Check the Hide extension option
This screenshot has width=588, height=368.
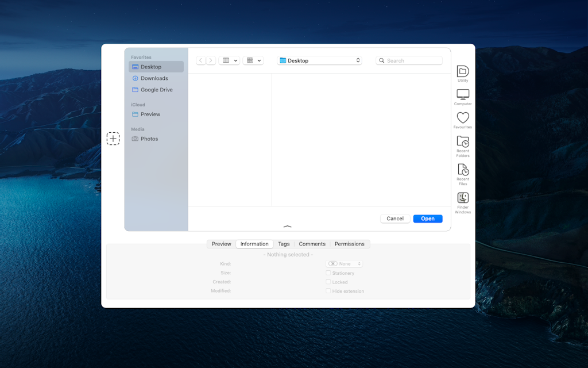(x=329, y=291)
